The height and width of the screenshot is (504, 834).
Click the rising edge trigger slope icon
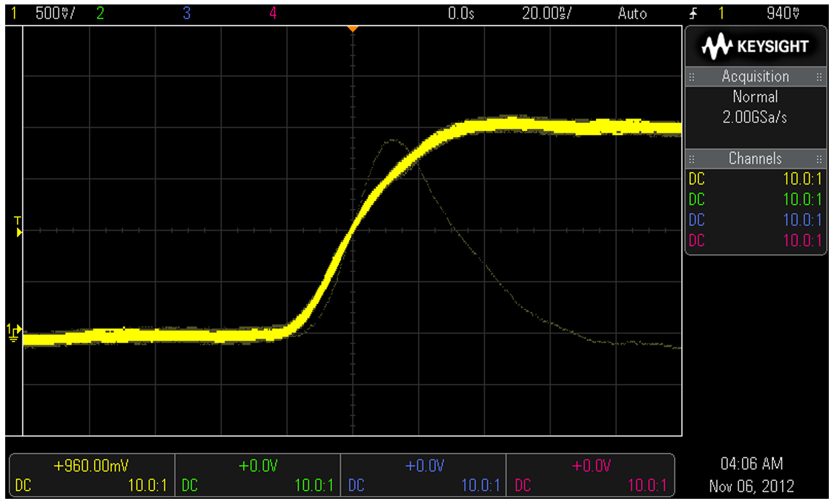[693, 13]
